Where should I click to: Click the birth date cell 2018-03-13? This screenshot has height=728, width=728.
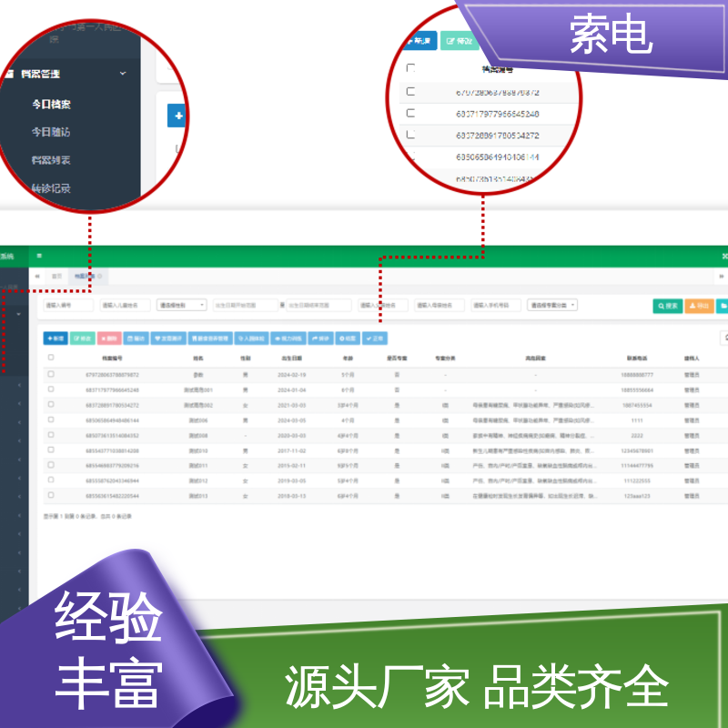(x=291, y=496)
